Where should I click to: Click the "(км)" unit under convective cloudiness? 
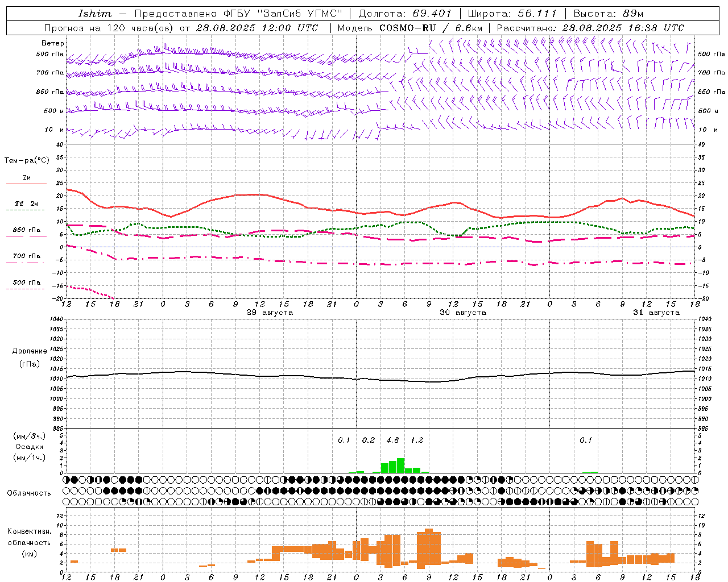[30, 554]
